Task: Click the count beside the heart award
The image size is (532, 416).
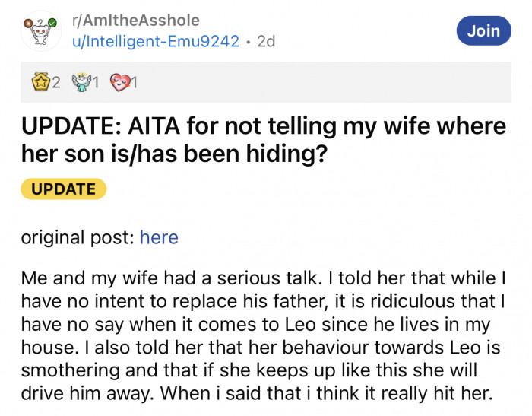Action: coord(135,83)
